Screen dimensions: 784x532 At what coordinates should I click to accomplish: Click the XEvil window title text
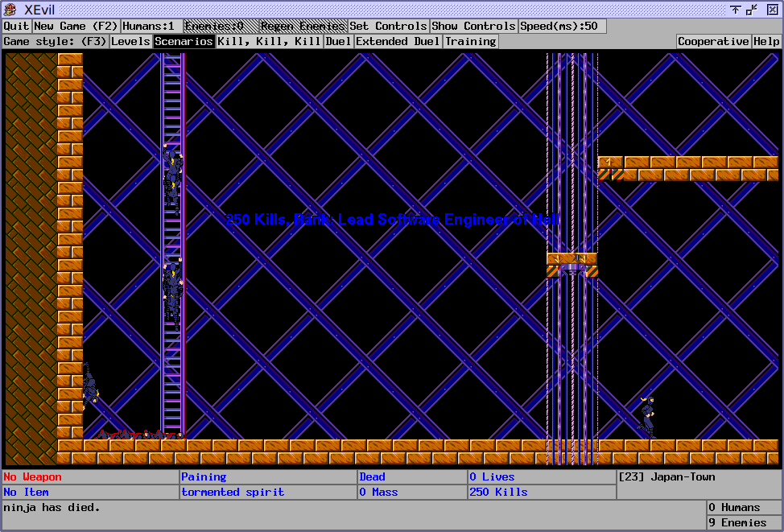click(39, 10)
